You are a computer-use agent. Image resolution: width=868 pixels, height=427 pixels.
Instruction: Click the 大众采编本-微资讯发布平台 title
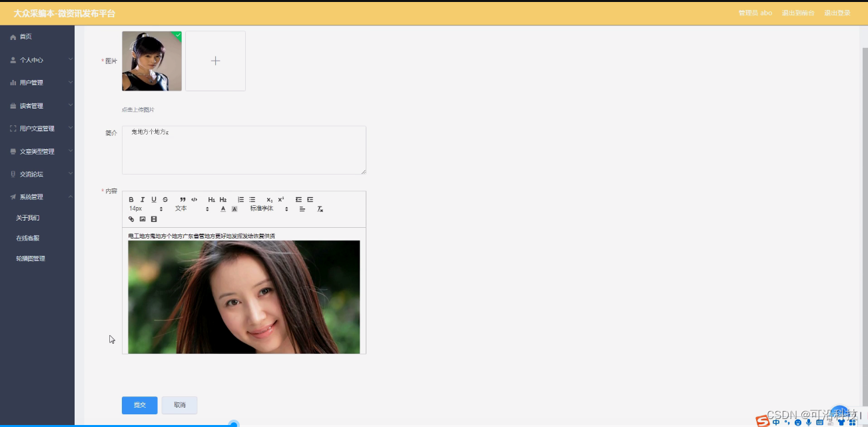65,13
